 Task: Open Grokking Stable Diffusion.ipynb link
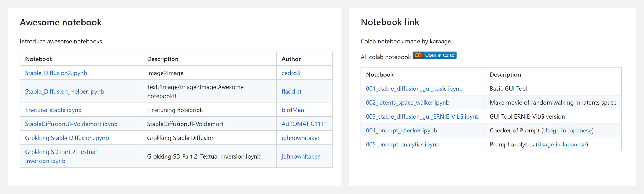tap(67, 138)
